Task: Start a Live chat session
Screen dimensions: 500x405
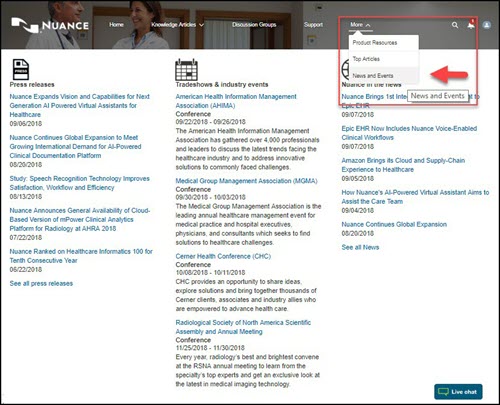Action: click(x=458, y=392)
